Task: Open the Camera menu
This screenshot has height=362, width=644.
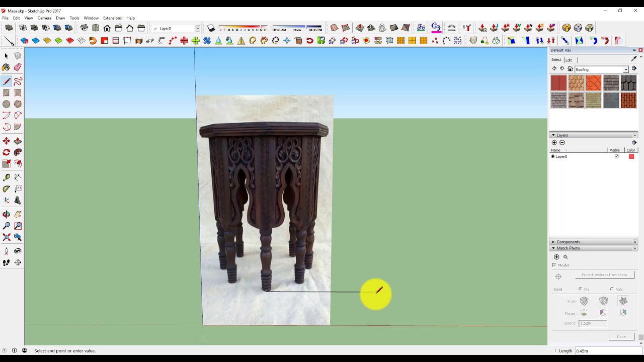Action: tap(44, 18)
